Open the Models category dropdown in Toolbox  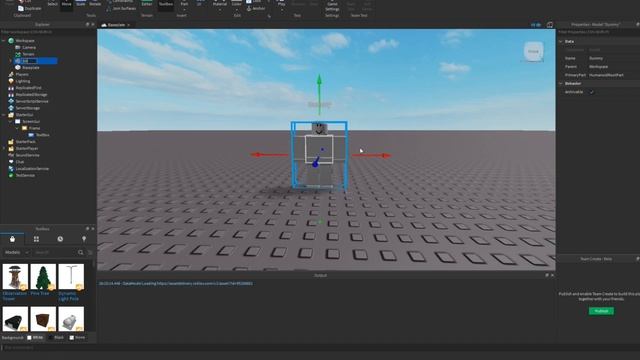pos(16,253)
